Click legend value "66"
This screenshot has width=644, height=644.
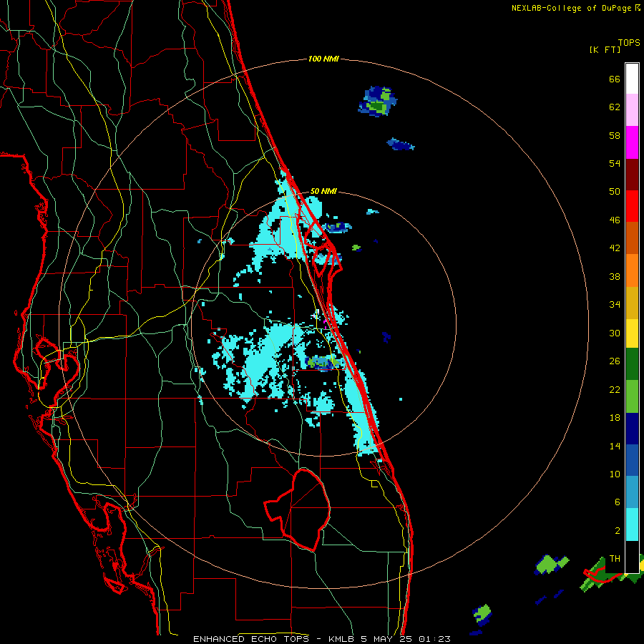(x=615, y=79)
